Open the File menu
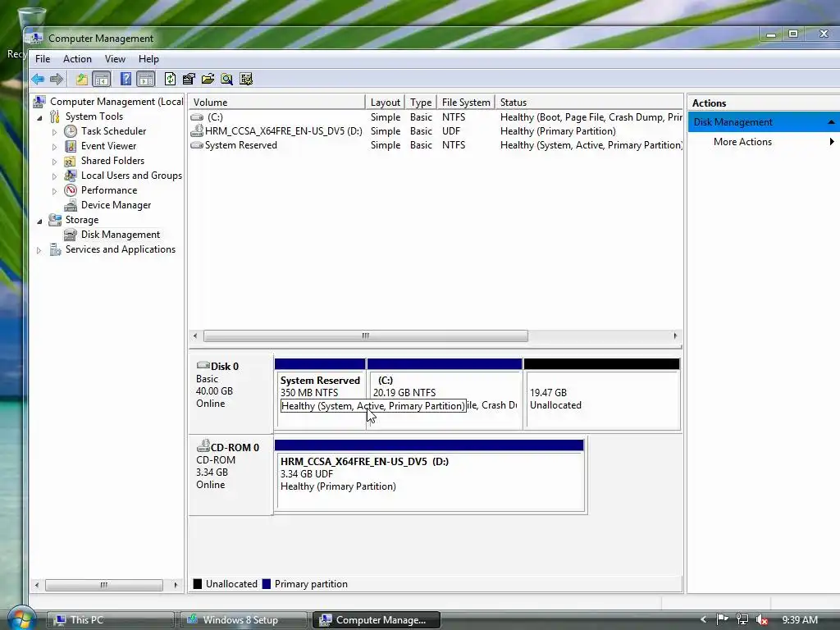This screenshot has height=630, width=840. point(43,59)
